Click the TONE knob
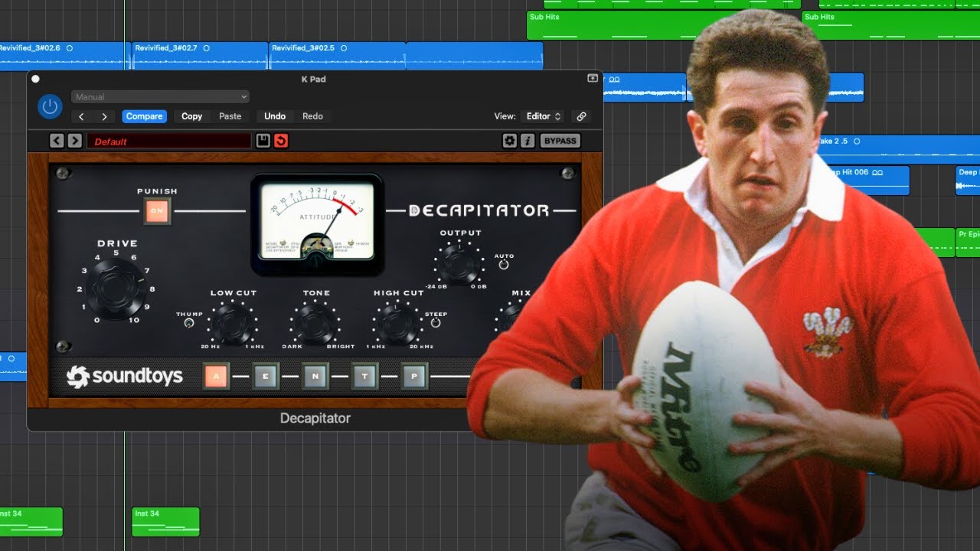The image size is (980, 551). (x=315, y=322)
